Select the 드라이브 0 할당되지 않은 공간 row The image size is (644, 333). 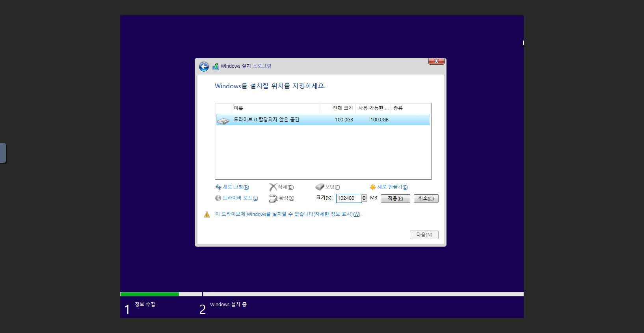323,120
